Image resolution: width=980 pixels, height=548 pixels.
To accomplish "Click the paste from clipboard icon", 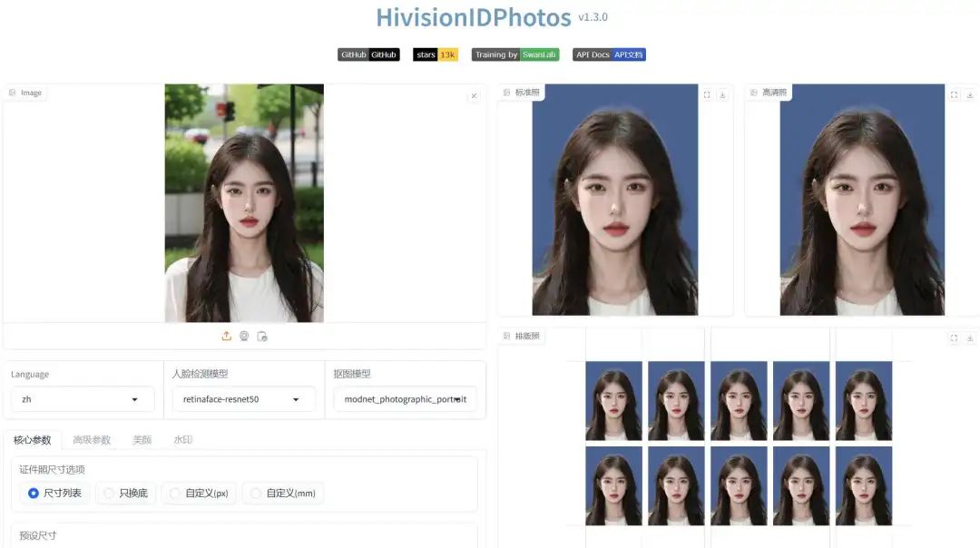I will pos(262,337).
